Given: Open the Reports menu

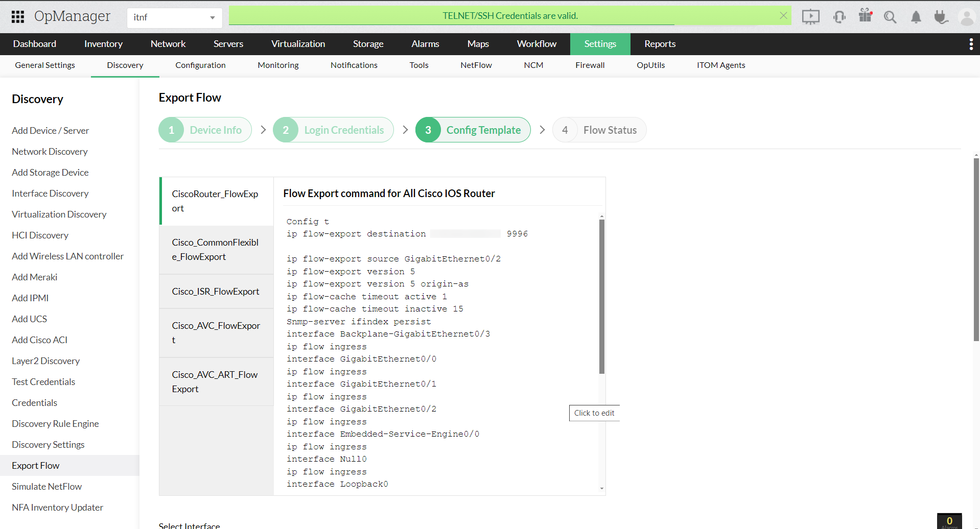Looking at the screenshot, I should click(660, 44).
